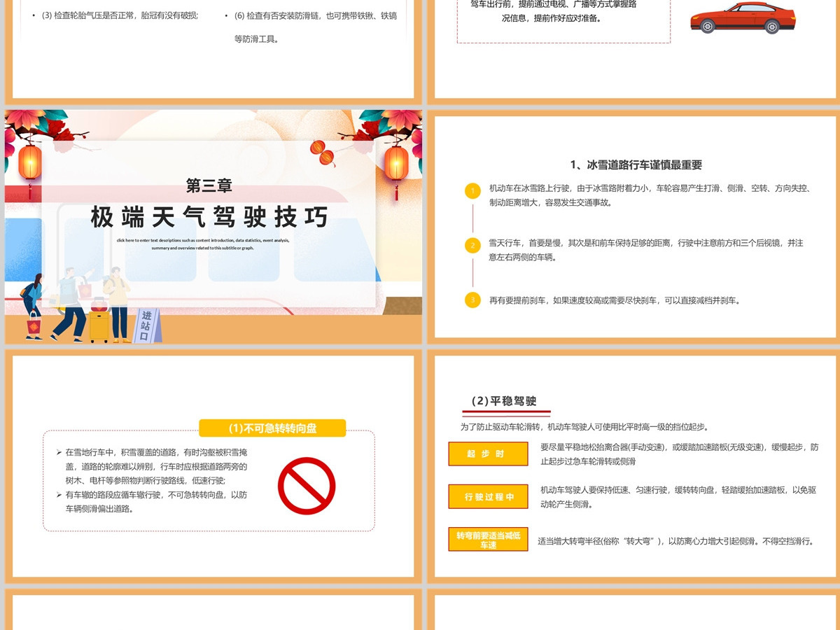Select the (2)平稳驾驶 heading
The image size is (840, 630).
[504, 401]
